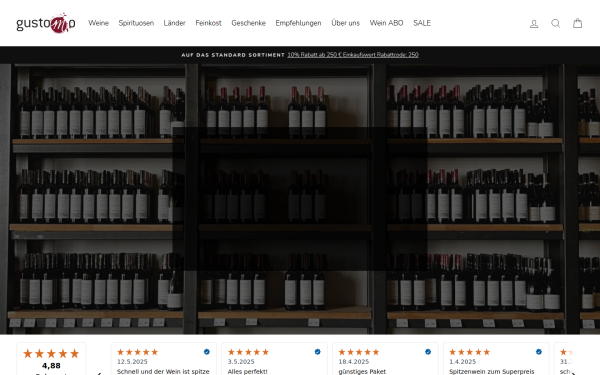Viewport: 600px width, 375px height.
Task: Show previous reviews with left arrow
Action: (99, 373)
